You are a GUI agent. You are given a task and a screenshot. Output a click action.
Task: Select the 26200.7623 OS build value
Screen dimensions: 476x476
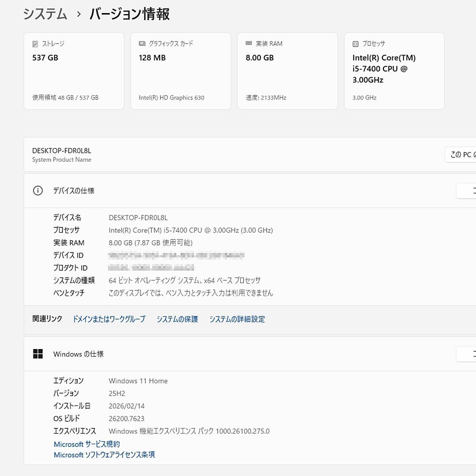(126, 419)
